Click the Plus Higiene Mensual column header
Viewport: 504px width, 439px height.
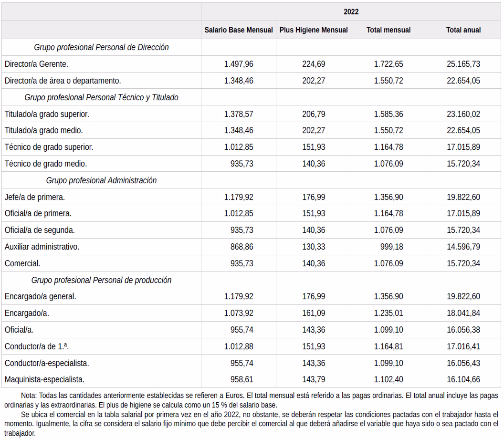314,30
